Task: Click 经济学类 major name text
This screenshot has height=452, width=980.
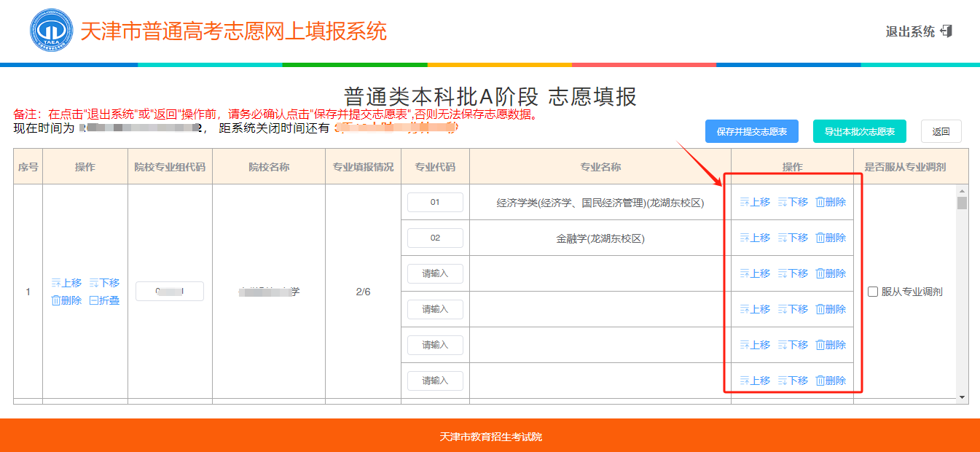Action: pos(600,203)
